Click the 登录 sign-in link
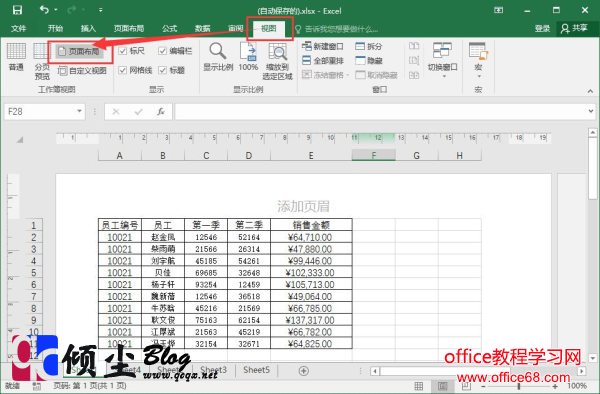Image resolution: width=600 pixels, height=394 pixels. click(x=542, y=28)
